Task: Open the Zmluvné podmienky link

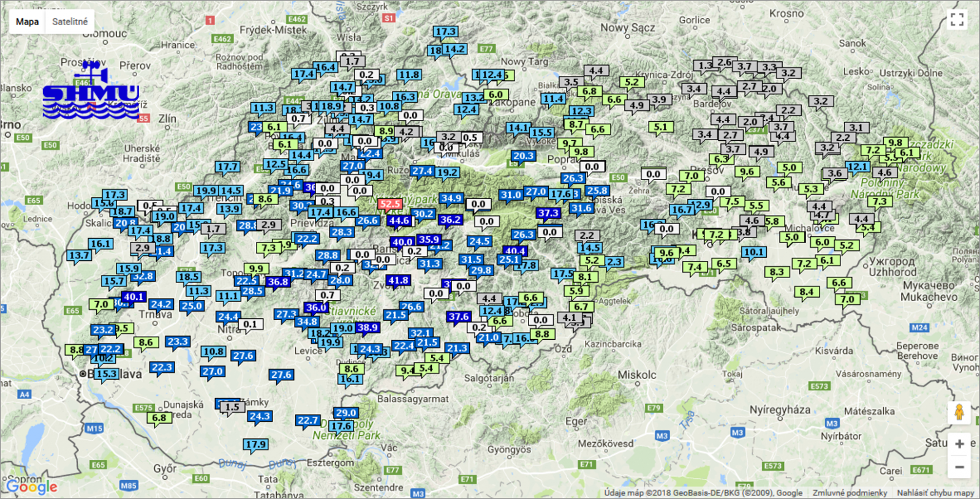Action: point(850,493)
